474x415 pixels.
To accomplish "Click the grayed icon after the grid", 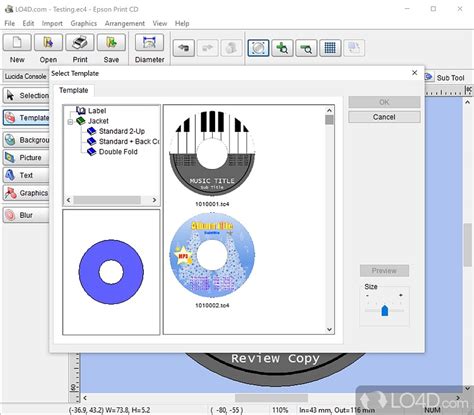I will pyautogui.click(x=354, y=48).
